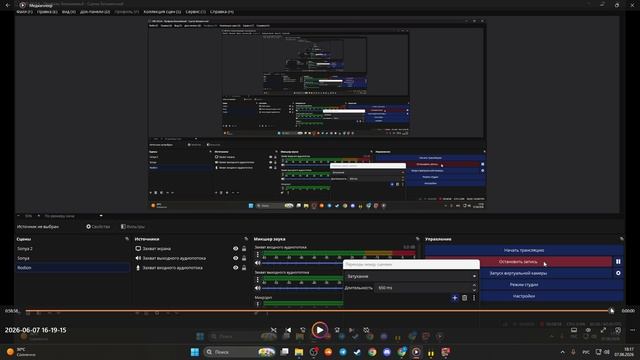Toggle eye for Захват выходного аудиопотока source

pyautogui.click(x=236, y=258)
